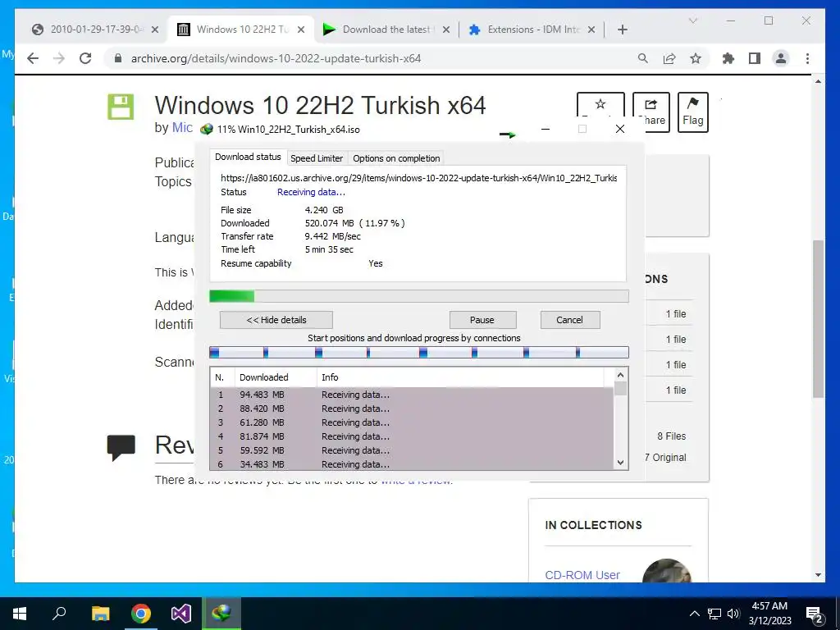Open the Windows Start menu

tap(20, 614)
